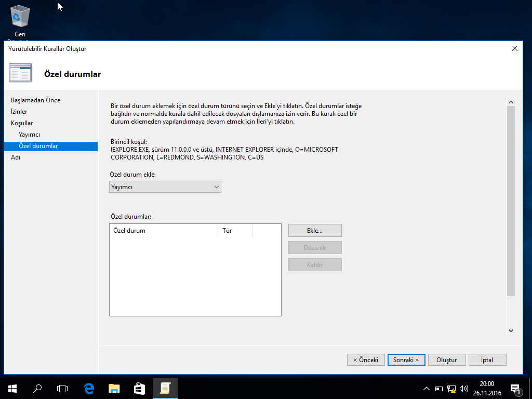
Task: Go to the Başlamadan Önce step
Action: pos(35,100)
